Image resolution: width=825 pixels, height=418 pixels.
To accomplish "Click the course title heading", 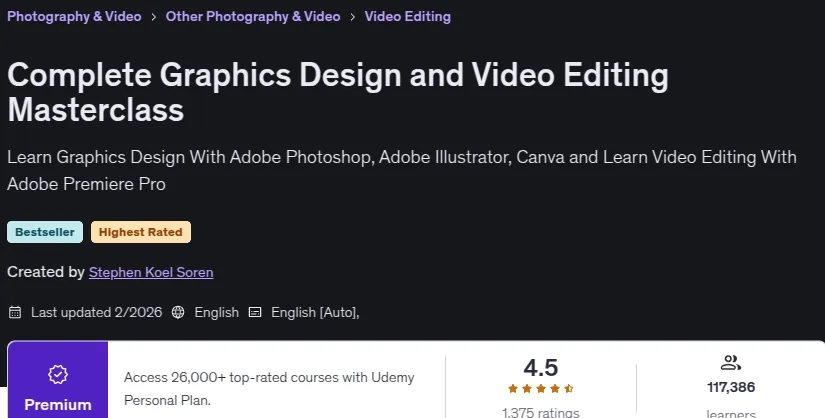I will [x=338, y=92].
